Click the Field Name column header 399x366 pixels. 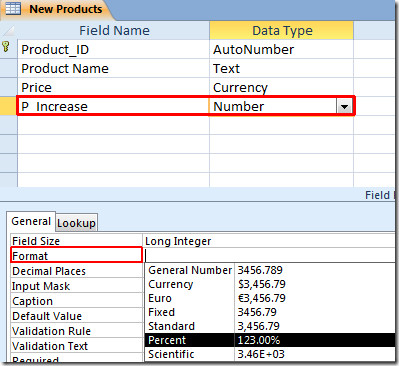(113, 31)
